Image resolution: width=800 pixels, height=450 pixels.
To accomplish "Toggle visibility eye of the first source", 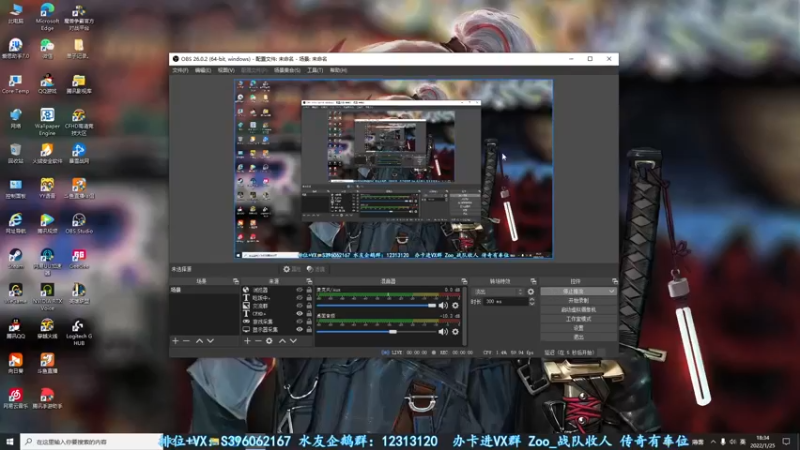I will 299,291.
